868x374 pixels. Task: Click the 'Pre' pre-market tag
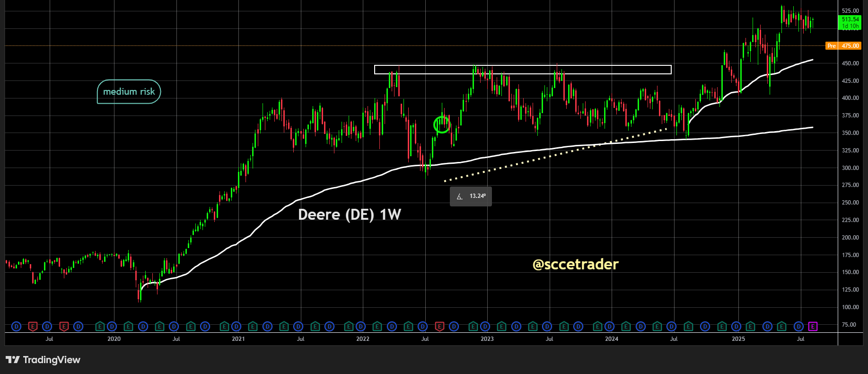[832, 46]
